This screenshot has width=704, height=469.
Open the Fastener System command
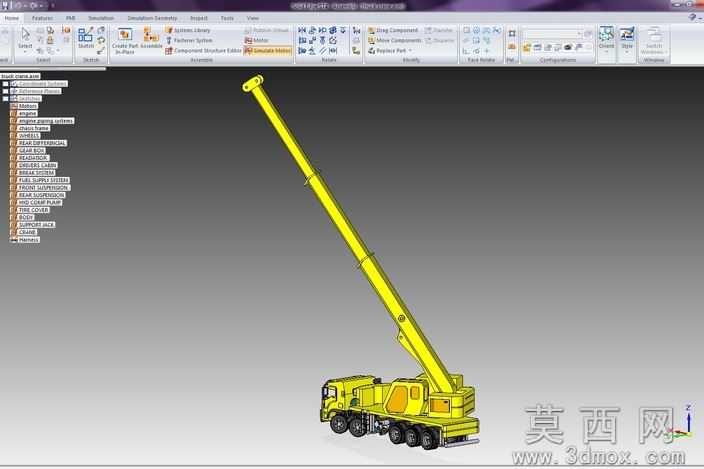tap(189, 40)
